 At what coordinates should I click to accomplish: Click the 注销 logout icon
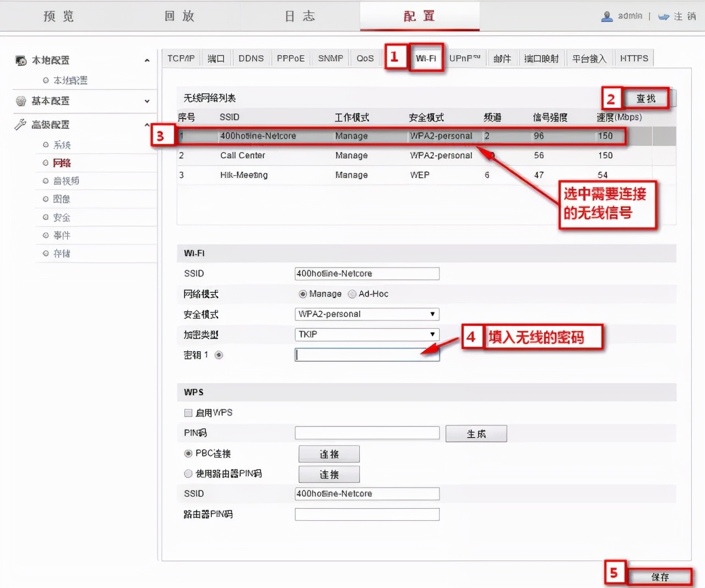664,16
